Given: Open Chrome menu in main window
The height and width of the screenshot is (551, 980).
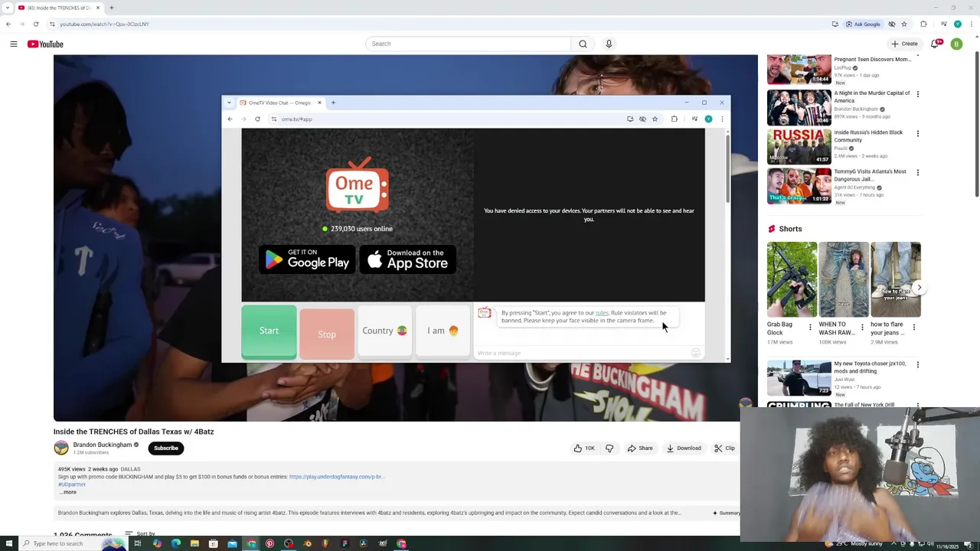Looking at the screenshot, I should coord(972,24).
